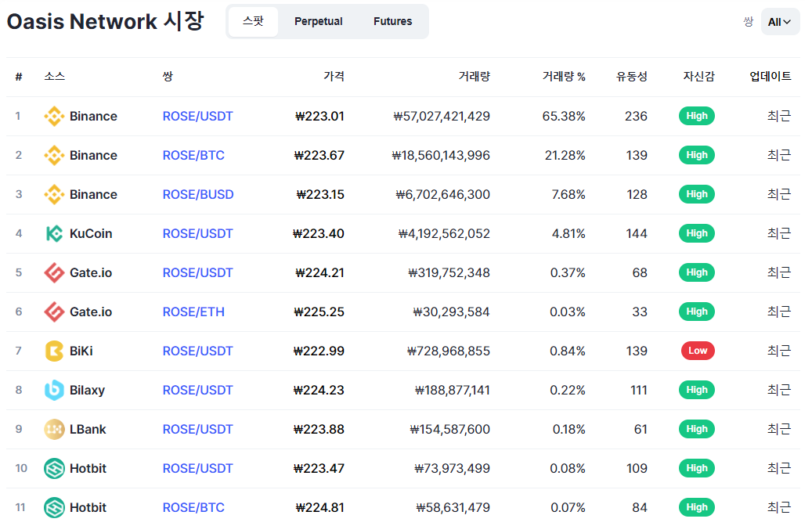812x526 pixels.
Task: Click the Gate.io logo in ROSE/USDT row
Action: tap(54, 273)
